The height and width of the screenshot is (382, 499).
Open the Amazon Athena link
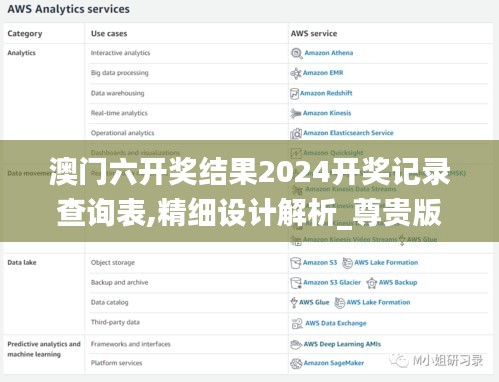[329, 53]
